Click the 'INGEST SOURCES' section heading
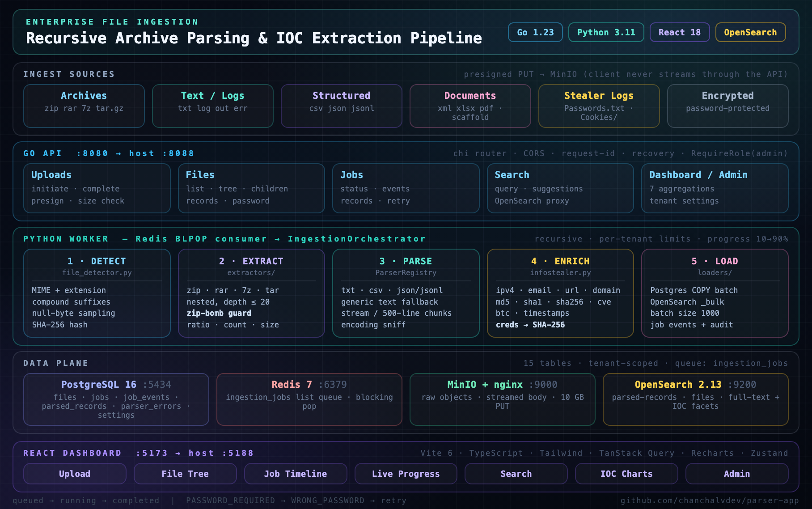812x509 pixels. tap(69, 74)
